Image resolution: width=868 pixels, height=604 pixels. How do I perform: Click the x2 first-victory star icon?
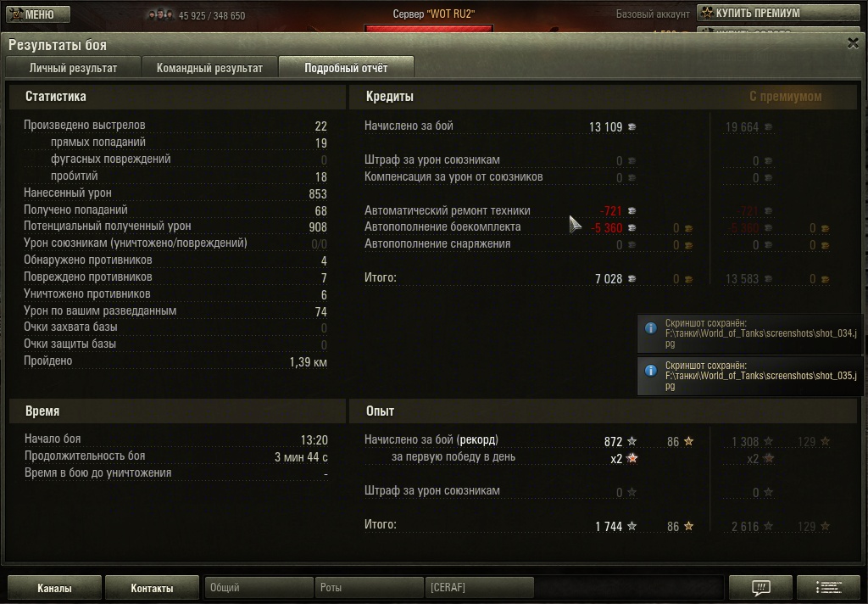632,458
